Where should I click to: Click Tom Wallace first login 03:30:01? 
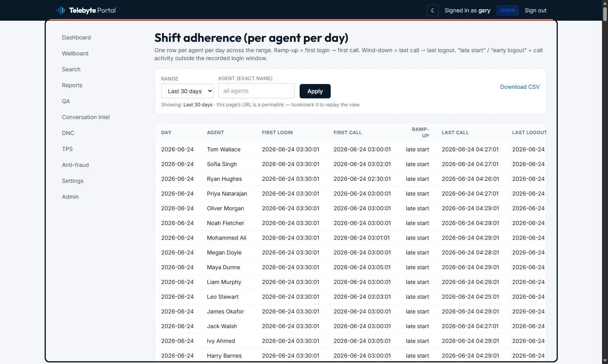tap(290, 149)
